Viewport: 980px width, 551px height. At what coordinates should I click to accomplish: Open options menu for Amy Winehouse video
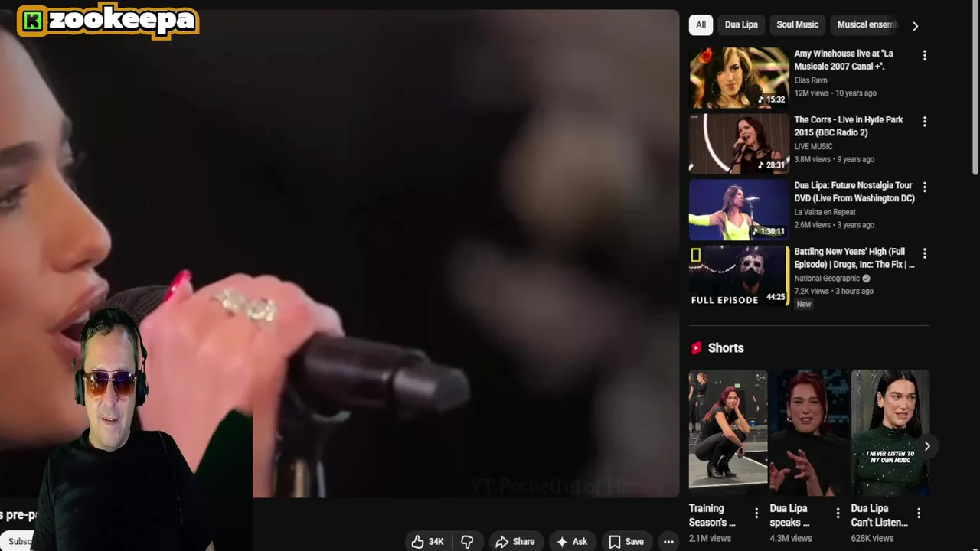pyautogui.click(x=924, y=55)
